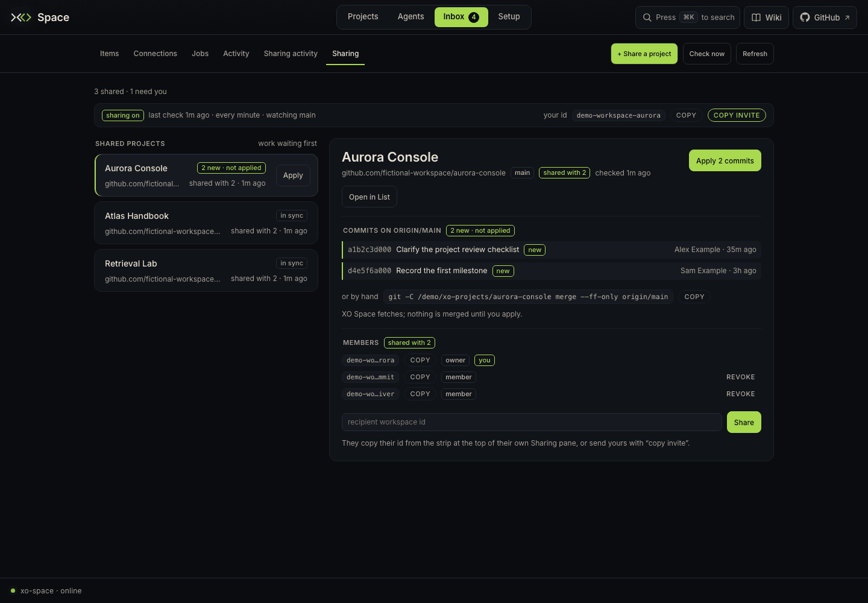
Task: Open the Setup tab
Action: (509, 17)
